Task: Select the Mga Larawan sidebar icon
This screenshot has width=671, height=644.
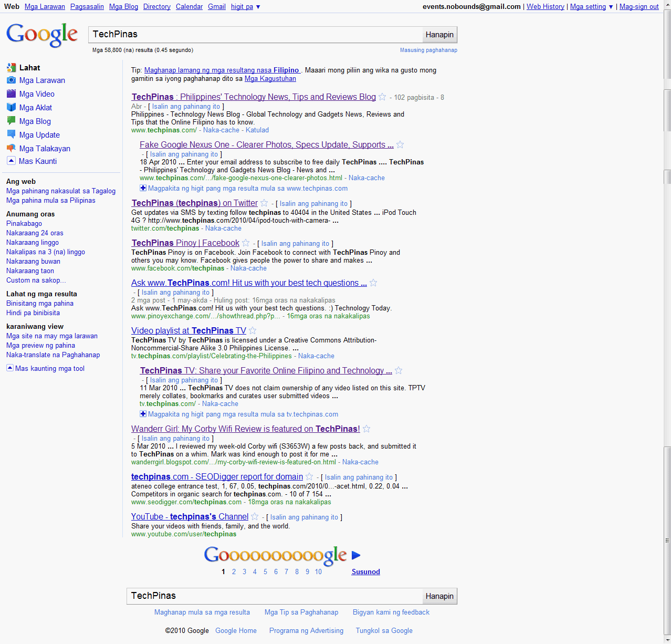Action: click(11, 80)
